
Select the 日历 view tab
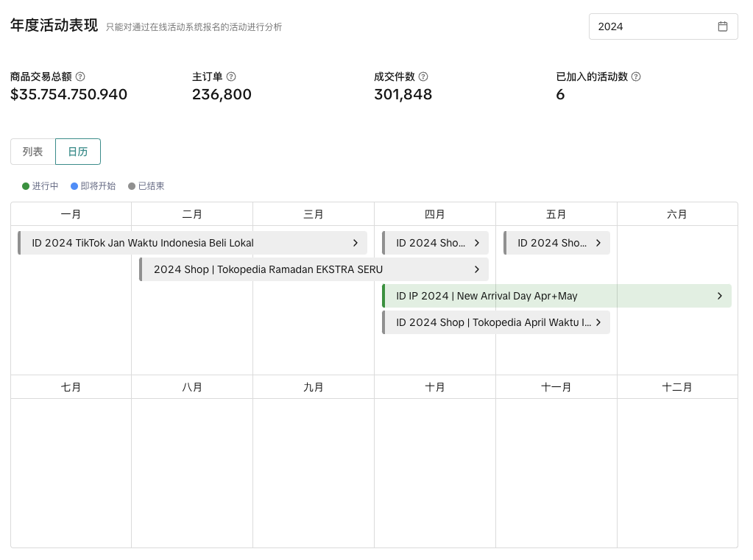click(x=78, y=152)
